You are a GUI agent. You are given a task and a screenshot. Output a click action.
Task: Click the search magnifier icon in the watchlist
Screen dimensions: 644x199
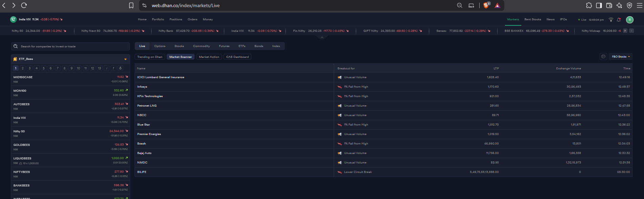click(16, 46)
